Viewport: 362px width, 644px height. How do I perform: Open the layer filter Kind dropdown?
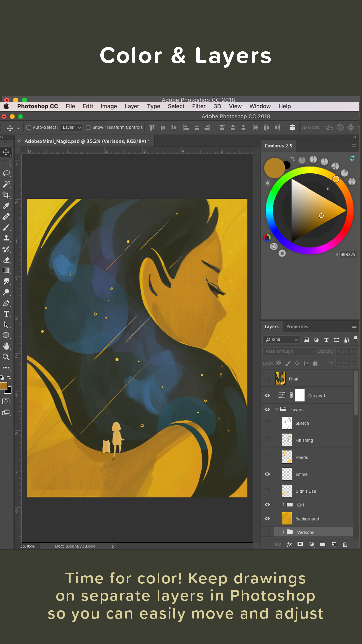pos(281,339)
